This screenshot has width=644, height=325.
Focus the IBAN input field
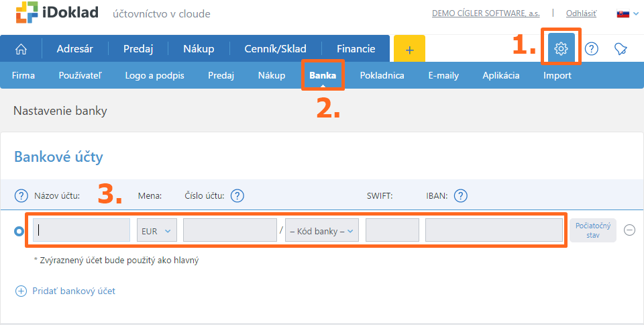(493, 230)
